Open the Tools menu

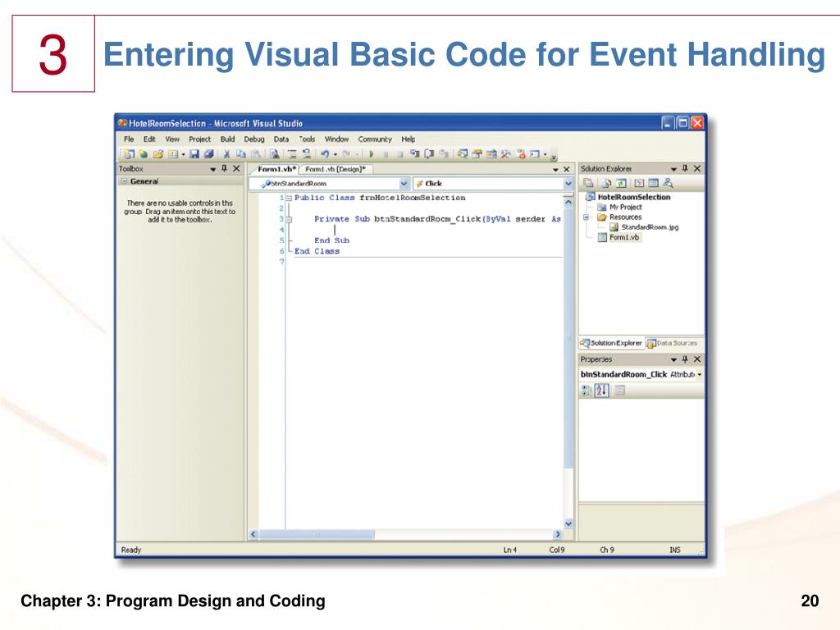307,139
